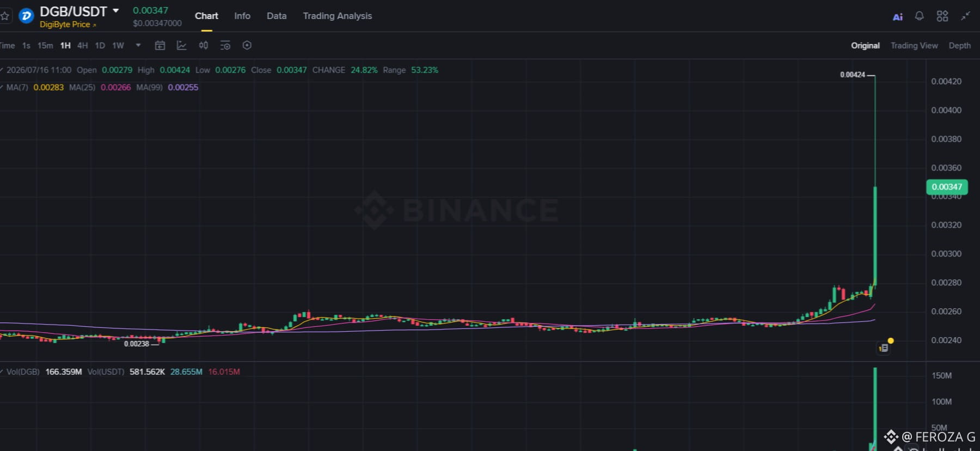Expand the more intervals dropdown arrow
980x451 pixels.
(138, 45)
